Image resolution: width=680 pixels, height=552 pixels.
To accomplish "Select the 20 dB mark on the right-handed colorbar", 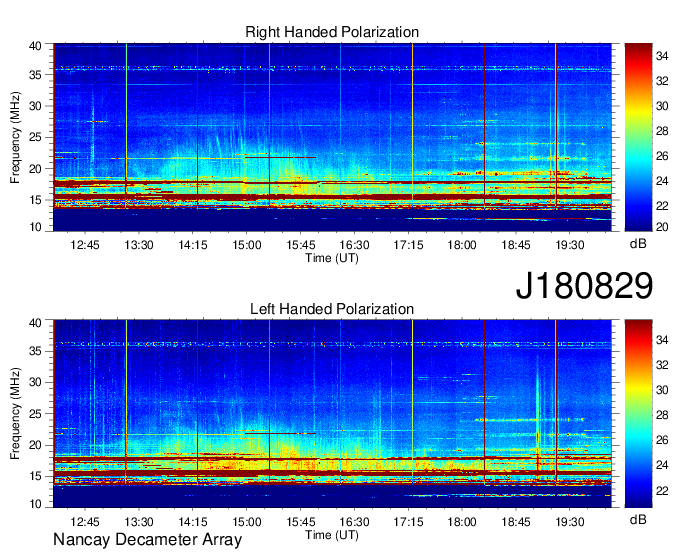I will [x=662, y=227].
